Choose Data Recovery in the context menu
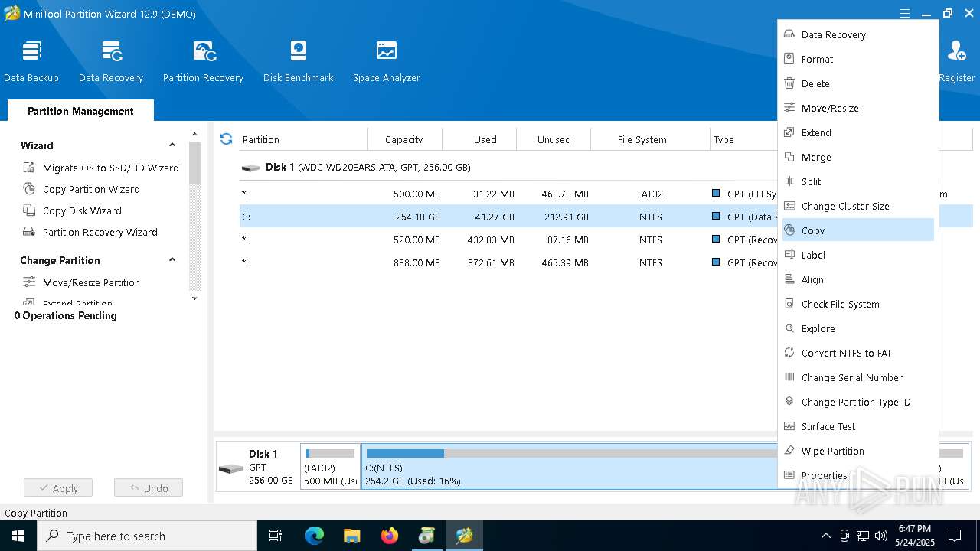The width and height of the screenshot is (980, 551). (x=857, y=34)
